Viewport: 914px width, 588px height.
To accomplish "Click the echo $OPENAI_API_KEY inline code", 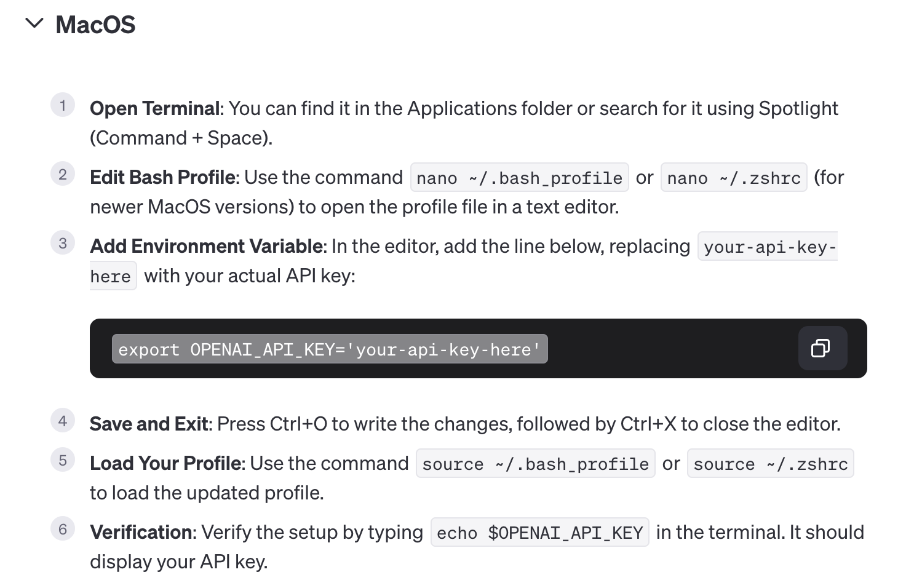I will point(539,533).
